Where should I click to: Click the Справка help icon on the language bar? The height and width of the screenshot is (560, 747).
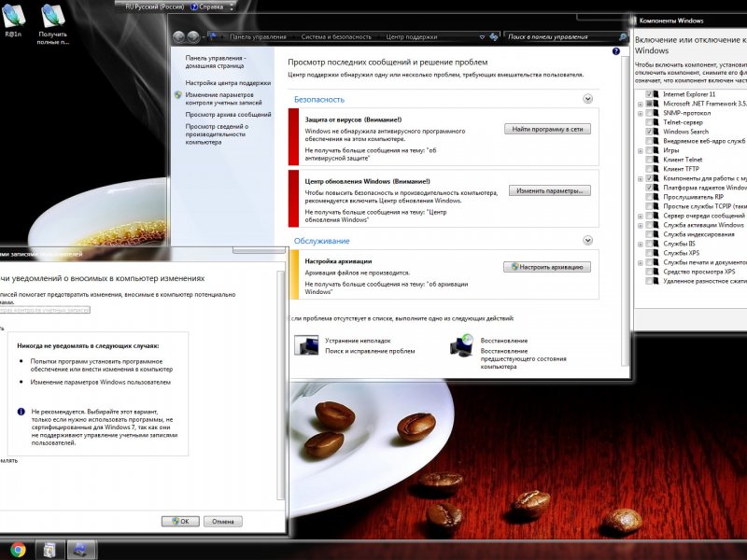pos(194,7)
